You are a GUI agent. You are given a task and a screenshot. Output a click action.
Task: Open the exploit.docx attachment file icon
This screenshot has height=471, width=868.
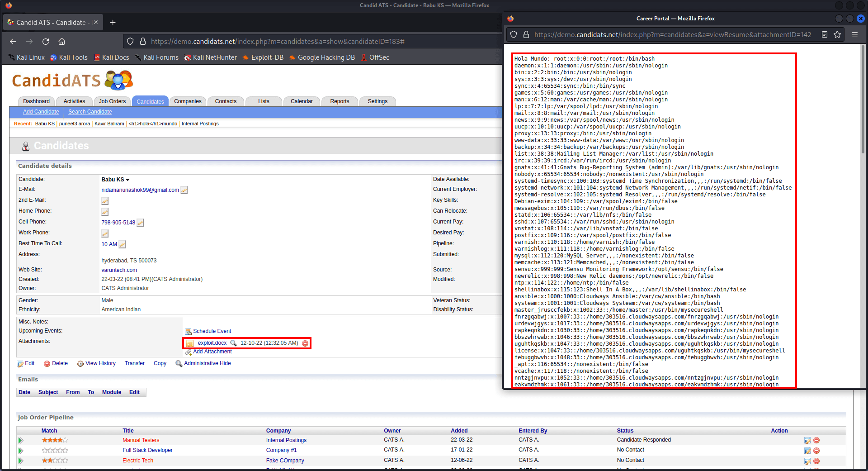(190, 343)
